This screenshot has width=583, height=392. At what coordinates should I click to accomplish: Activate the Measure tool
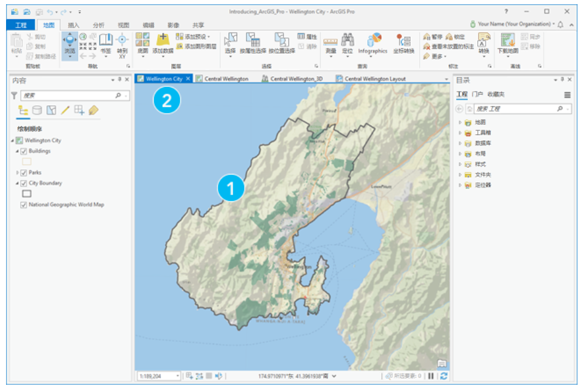point(331,45)
